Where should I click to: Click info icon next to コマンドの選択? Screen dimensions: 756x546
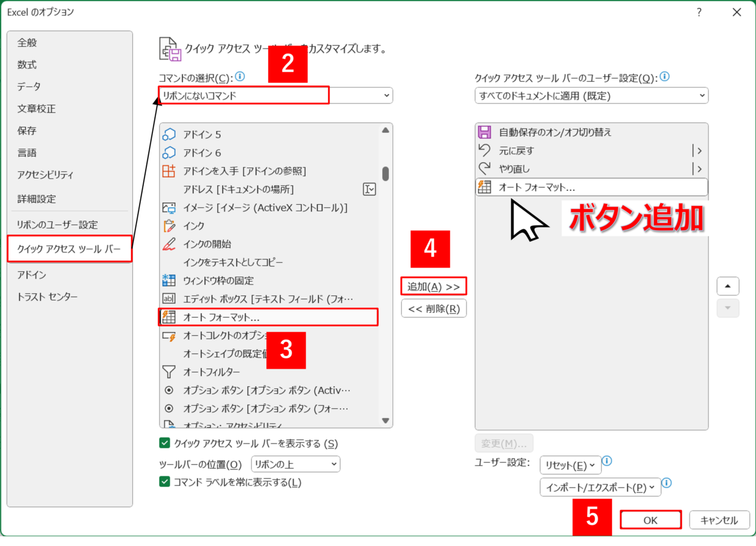[x=240, y=77]
